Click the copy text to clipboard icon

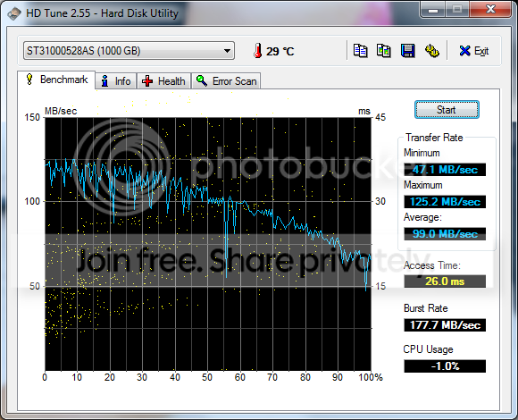[x=361, y=51]
